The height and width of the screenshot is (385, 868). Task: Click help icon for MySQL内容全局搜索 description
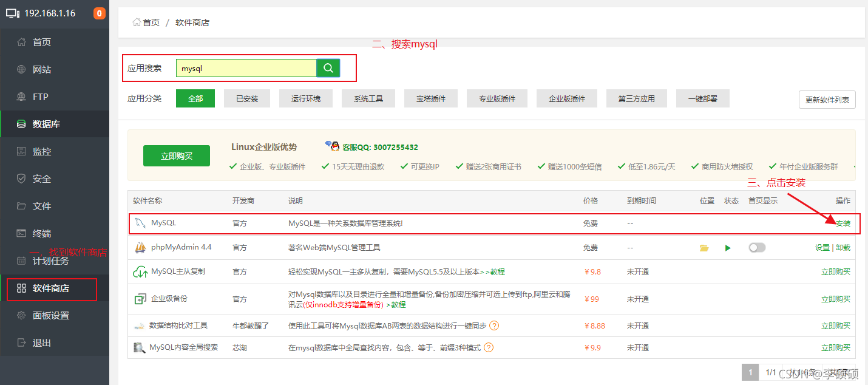489,348
